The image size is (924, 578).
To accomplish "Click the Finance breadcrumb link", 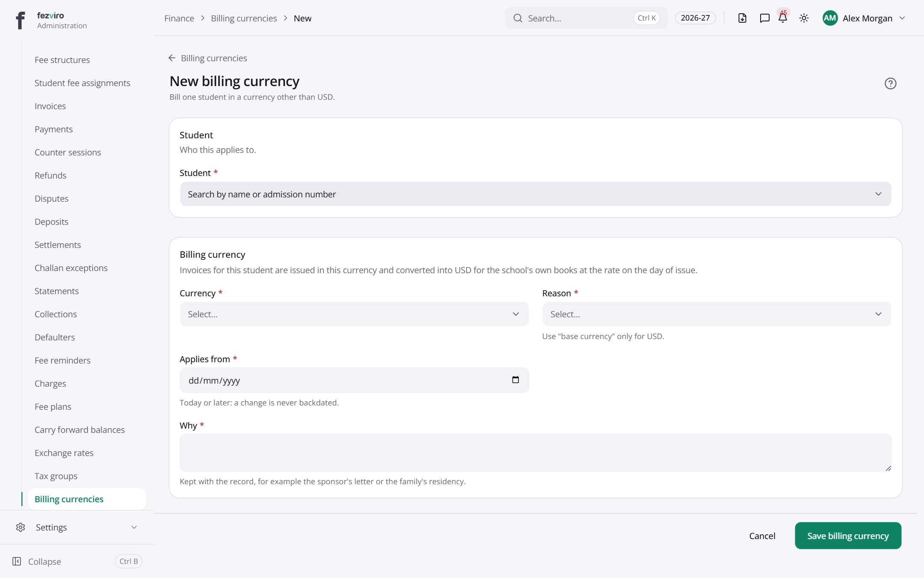I will 179,18.
